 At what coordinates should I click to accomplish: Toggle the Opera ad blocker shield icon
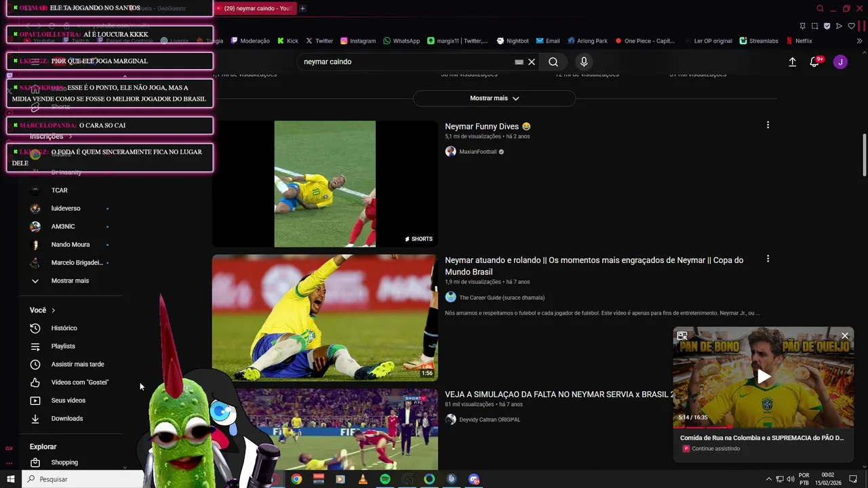[827, 26]
